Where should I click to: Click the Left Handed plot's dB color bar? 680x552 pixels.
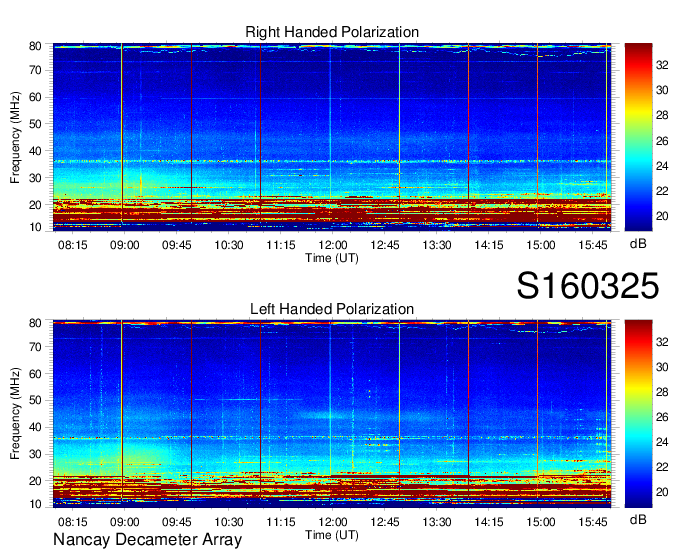(x=638, y=414)
